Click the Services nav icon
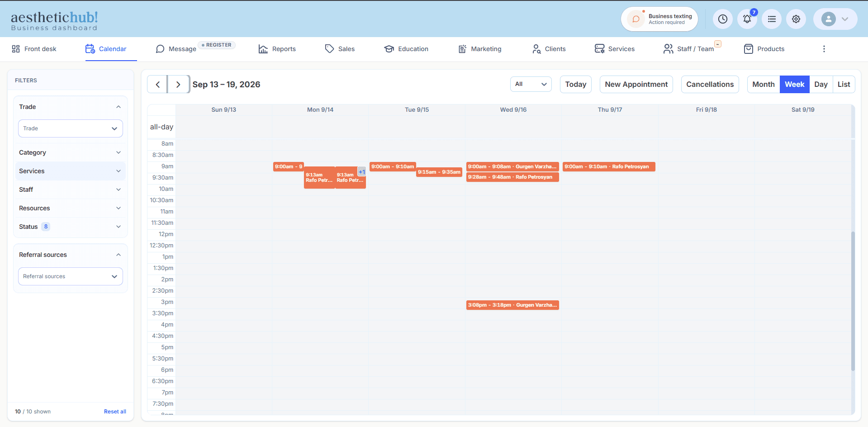The image size is (868, 427). [600, 49]
